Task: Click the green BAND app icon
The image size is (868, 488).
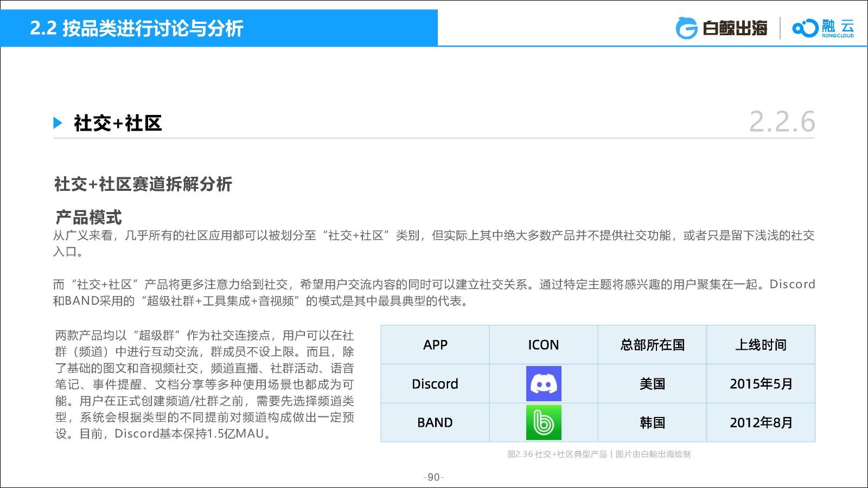Action: pyautogui.click(x=544, y=422)
